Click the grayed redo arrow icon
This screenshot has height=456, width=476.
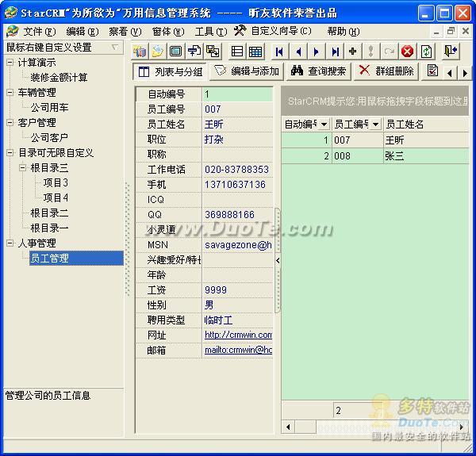[389, 52]
